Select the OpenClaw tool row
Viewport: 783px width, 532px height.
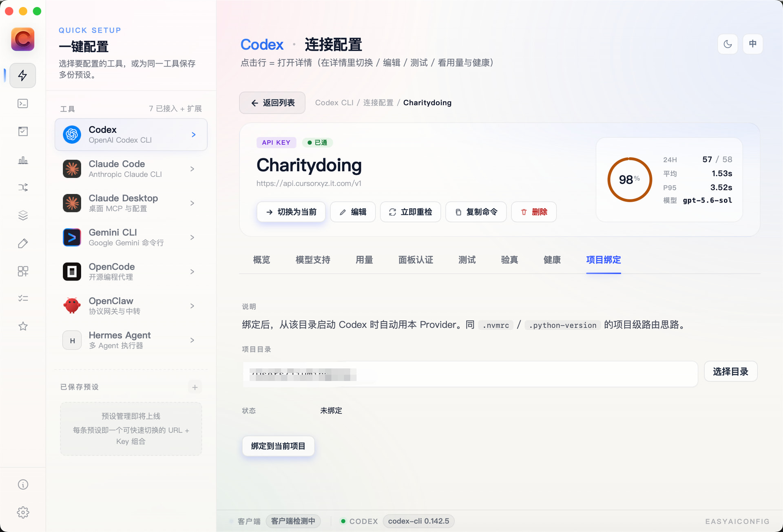(x=131, y=306)
